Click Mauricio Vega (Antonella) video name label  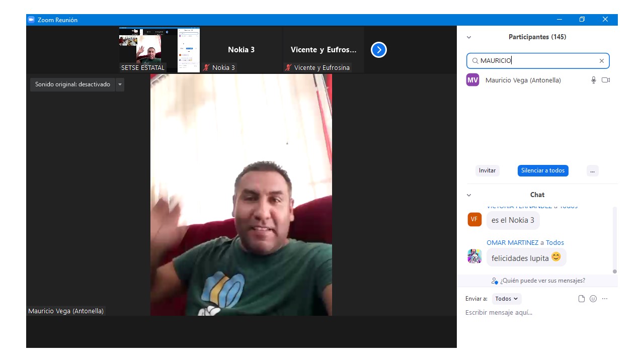click(x=66, y=311)
